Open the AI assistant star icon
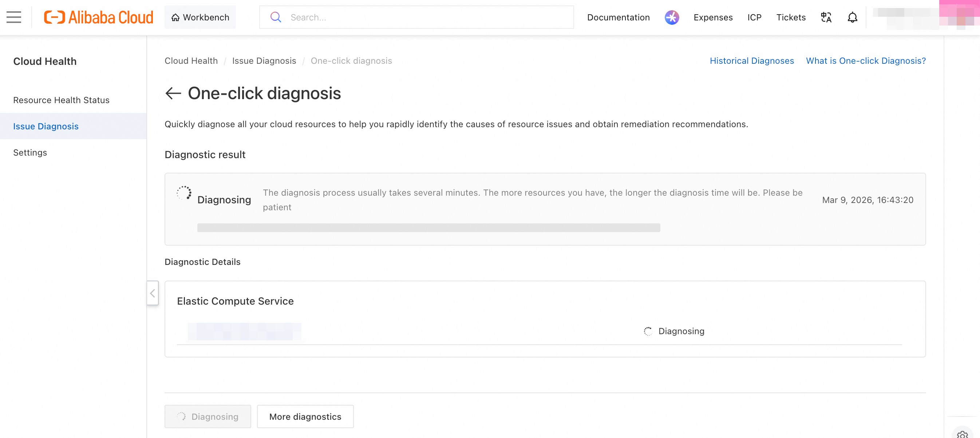980x438 pixels. click(x=671, y=17)
